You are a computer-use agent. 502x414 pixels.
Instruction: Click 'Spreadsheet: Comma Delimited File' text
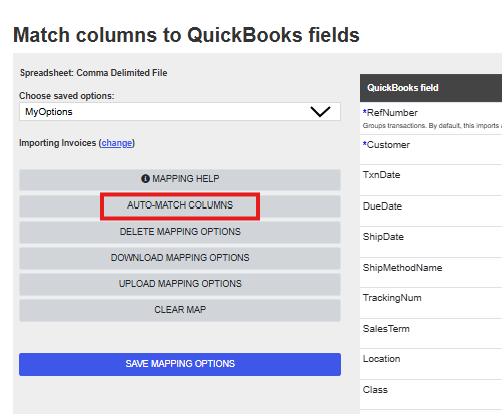[93, 73]
